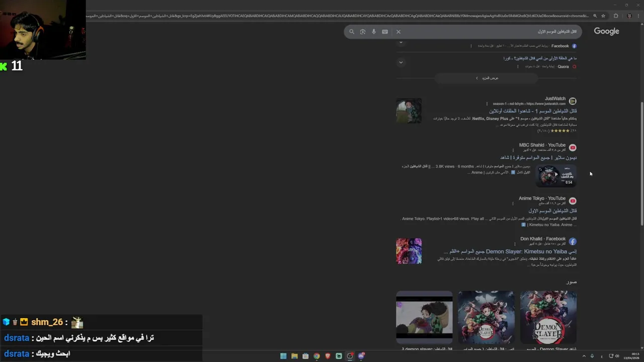Open the Don Khalid Kimetsu no Yaiba post
Screen dimensions: 644x362
click(x=510, y=251)
